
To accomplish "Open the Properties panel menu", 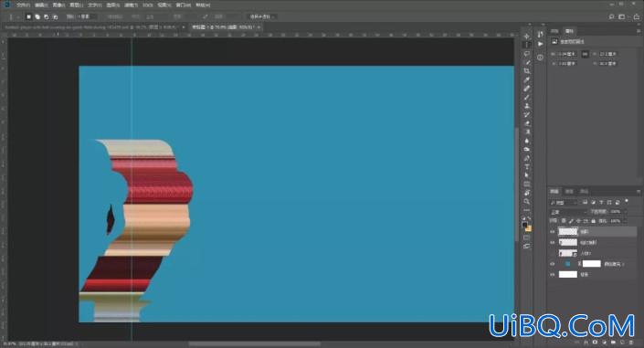I will 639,31.
